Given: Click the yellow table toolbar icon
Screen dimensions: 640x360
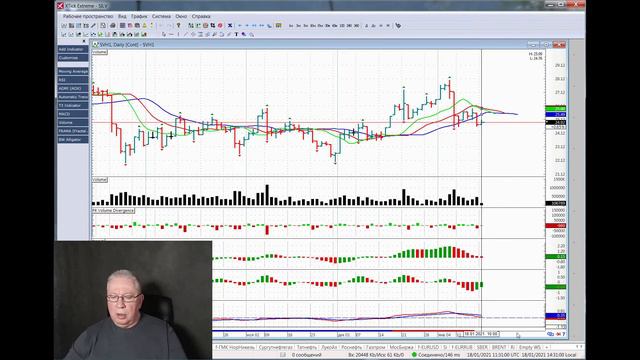Looking at the screenshot, I should [278, 25].
